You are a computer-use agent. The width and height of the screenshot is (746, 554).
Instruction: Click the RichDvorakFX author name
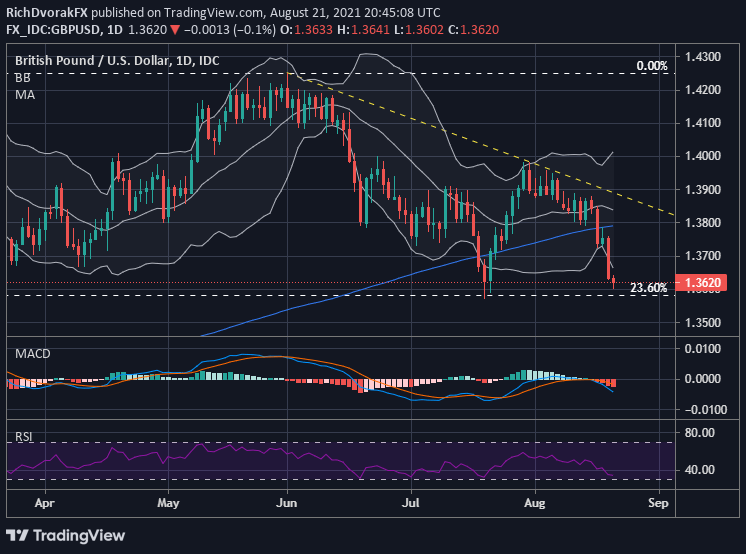tap(47, 12)
